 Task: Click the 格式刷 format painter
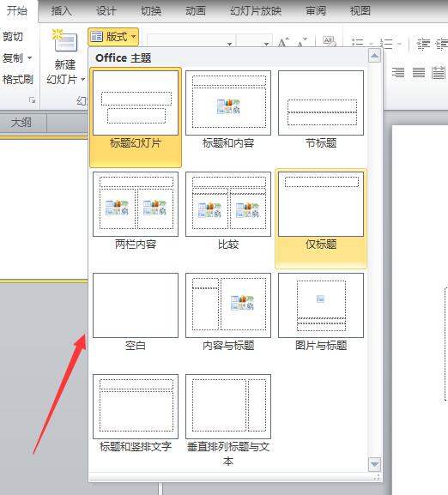pos(18,79)
